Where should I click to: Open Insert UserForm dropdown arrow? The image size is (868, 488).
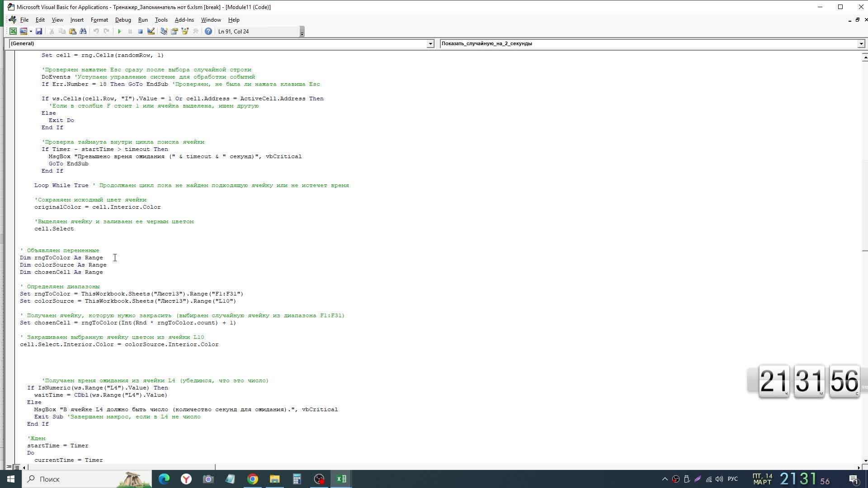pos(31,31)
